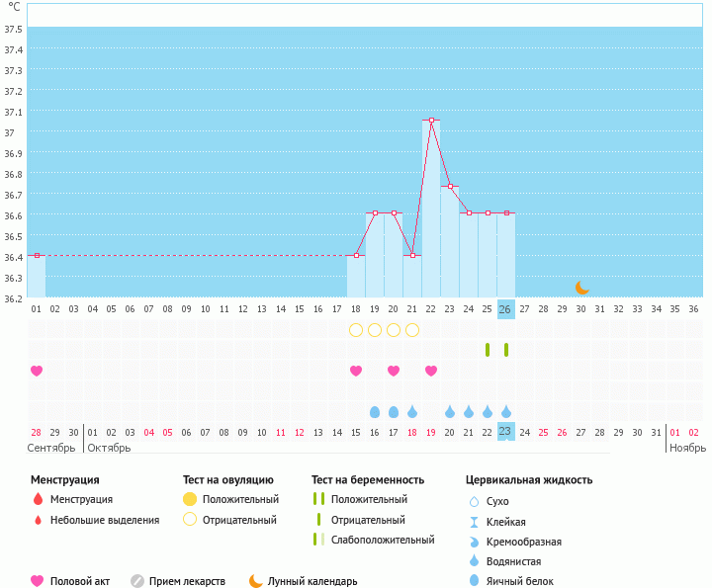Click the Слабоположительный legend label
The height and width of the screenshot is (588, 712).
(384, 540)
